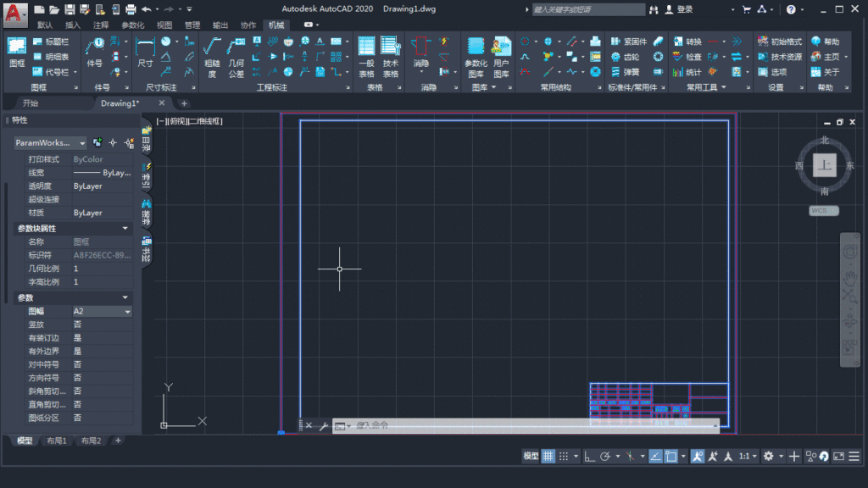Click the WCS coordinate system button
868x488 pixels.
(824, 210)
